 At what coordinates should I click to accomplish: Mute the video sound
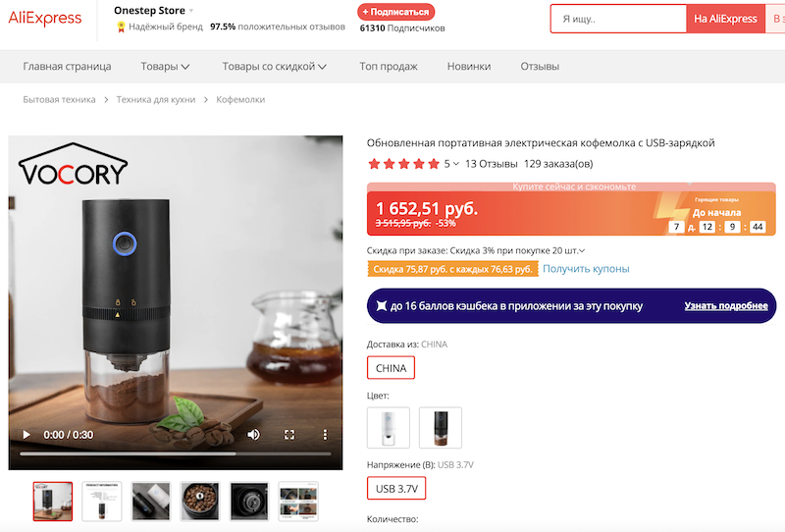point(253,434)
